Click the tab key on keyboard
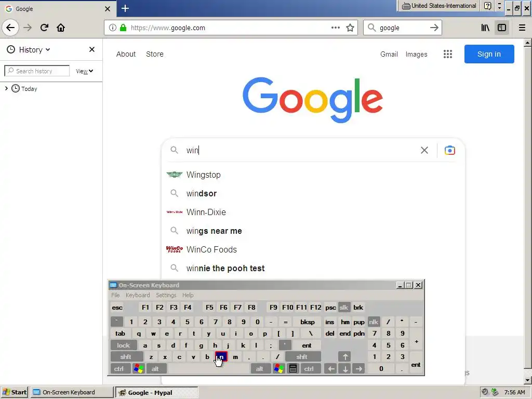This screenshot has width=532, height=399. [120, 333]
